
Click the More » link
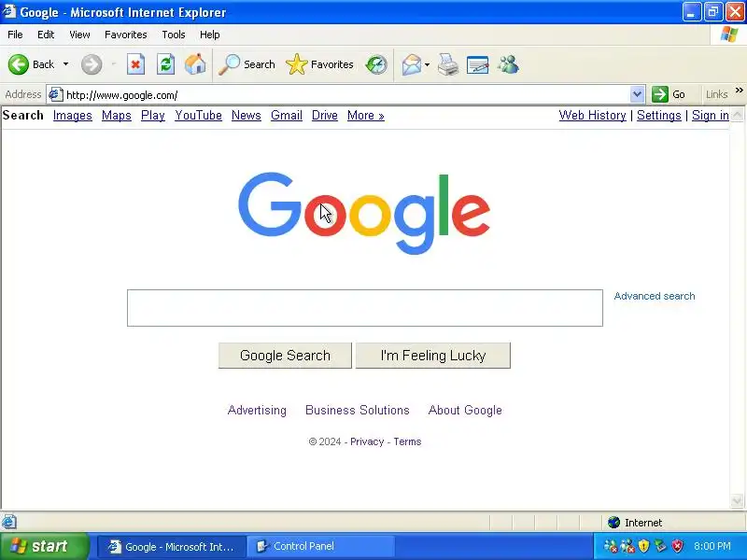tap(365, 115)
